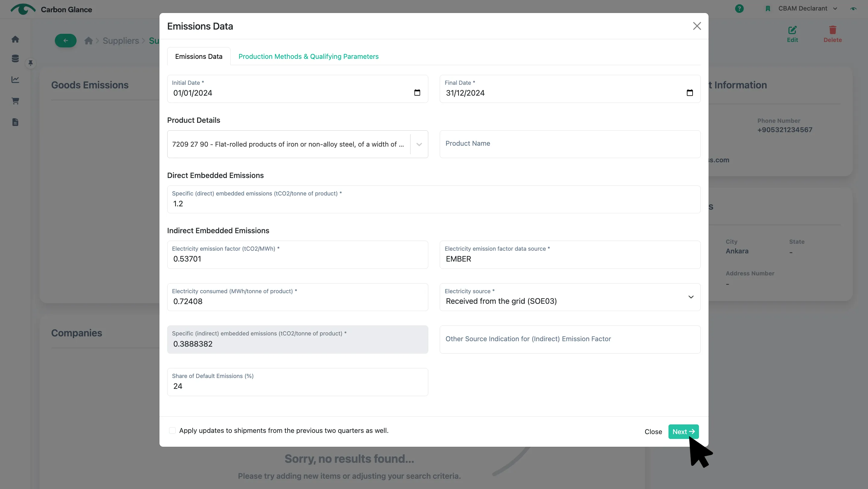Screen dimensions: 868x489
Task: Open the analytics chart icon in sidebar
Action: (15, 80)
